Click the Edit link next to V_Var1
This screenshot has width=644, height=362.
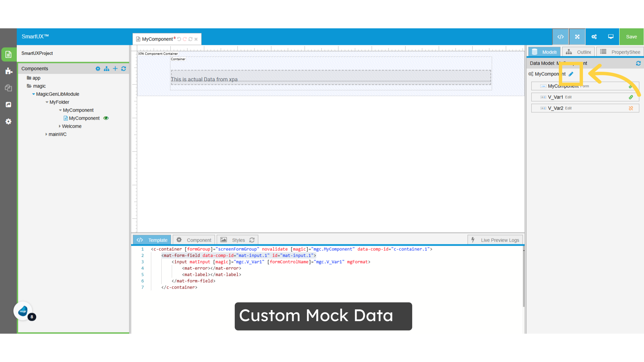point(569,97)
